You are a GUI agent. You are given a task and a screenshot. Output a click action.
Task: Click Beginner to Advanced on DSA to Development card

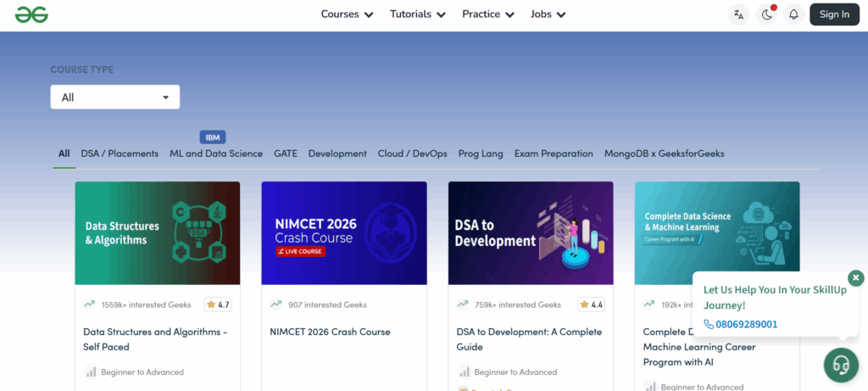click(x=515, y=372)
